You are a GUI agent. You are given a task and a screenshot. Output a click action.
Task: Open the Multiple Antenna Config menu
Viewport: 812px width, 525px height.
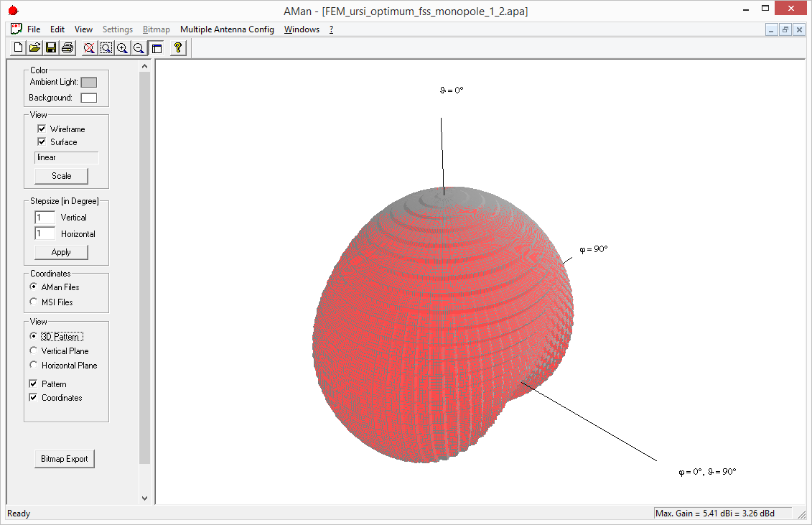click(x=227, y=29)
